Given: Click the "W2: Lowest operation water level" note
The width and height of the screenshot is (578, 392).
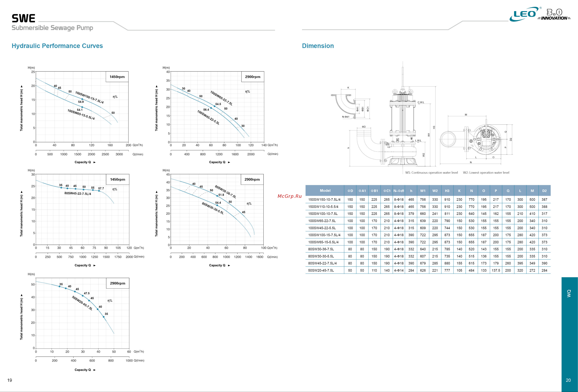Looking at the screenshot, I should (486, 172).
